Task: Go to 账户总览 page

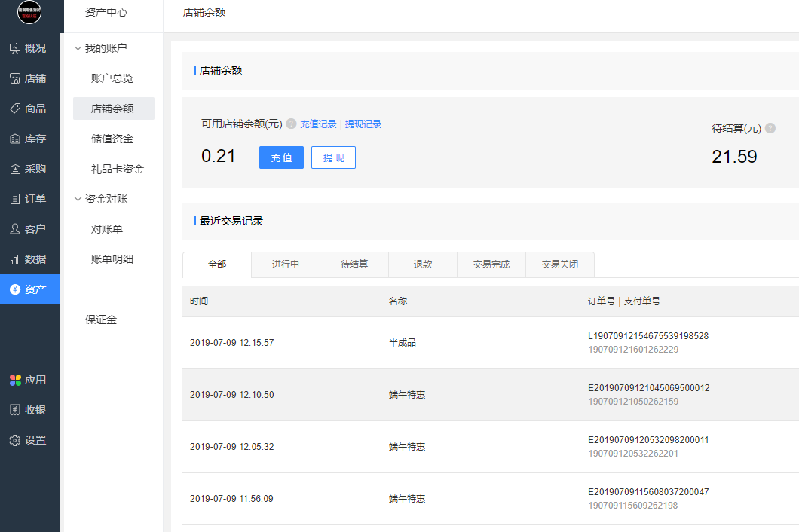Action: (x=112, y=78)
